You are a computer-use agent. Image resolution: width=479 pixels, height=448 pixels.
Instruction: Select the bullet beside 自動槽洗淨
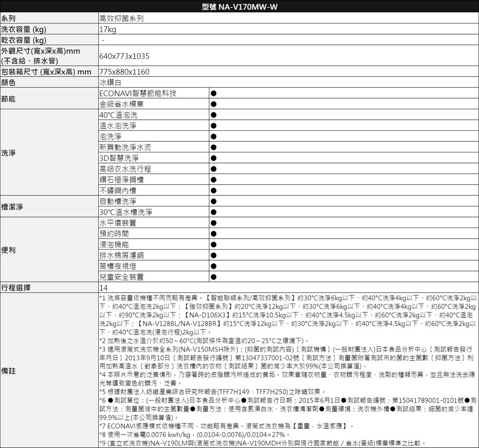[213, 201]
